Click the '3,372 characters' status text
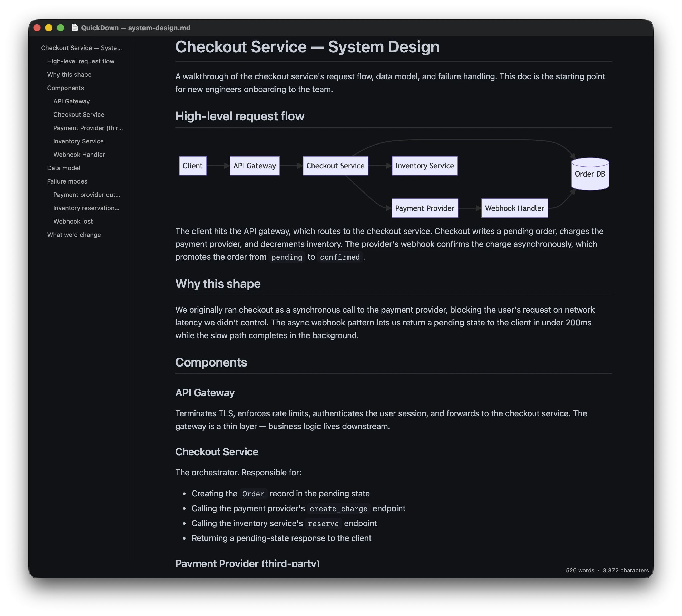The width and height of the screenshot is (682, 616). coord(626,570)
